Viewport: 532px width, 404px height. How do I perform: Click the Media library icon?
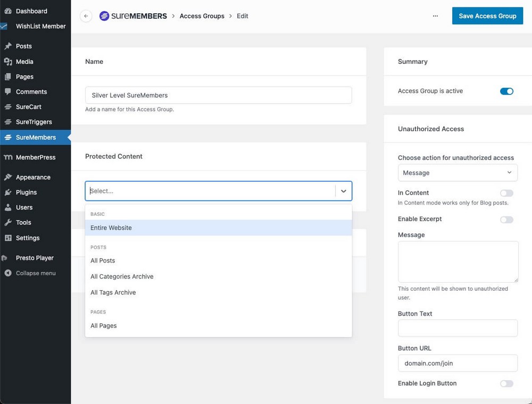[8, 62]
